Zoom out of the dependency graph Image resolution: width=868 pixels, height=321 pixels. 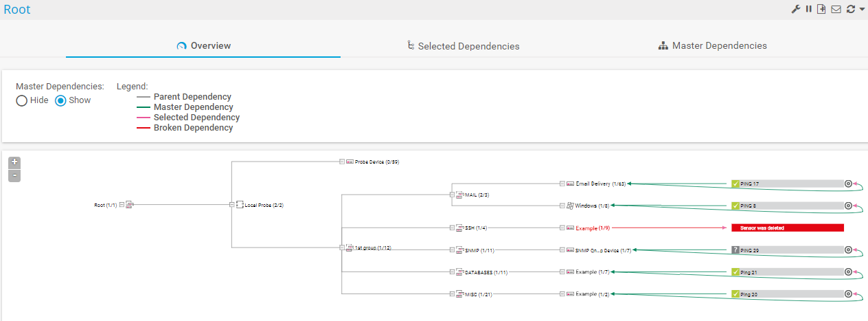point(14,176)
